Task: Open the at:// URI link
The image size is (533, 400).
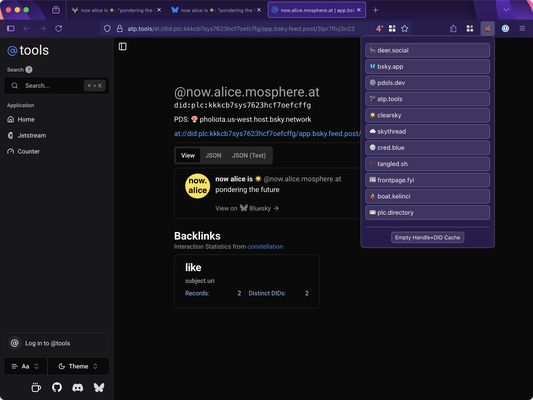Action: (267, 134)
